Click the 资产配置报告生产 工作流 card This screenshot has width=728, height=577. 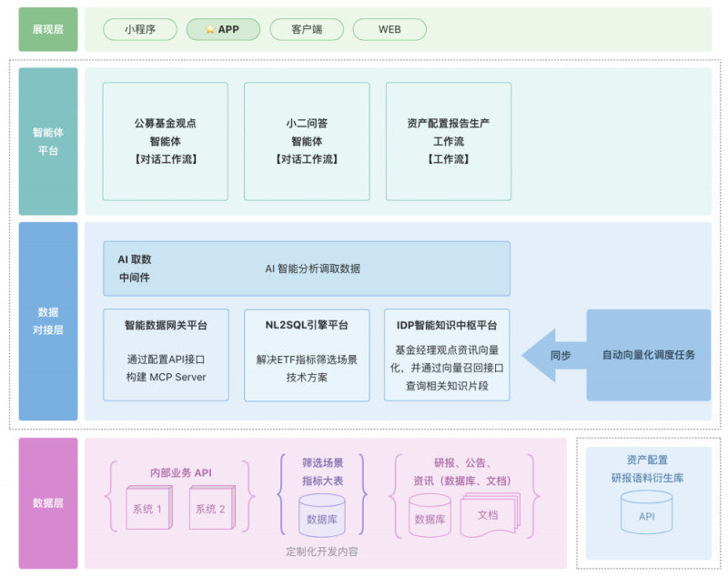449,141
